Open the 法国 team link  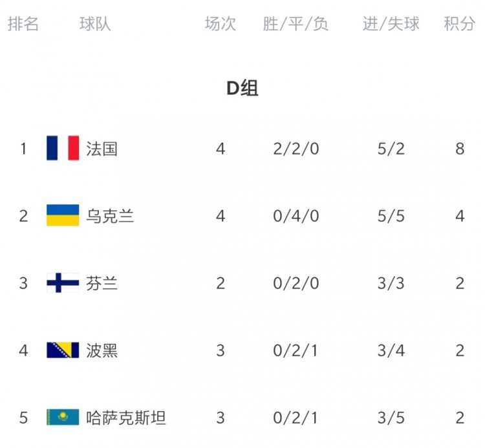102,149
